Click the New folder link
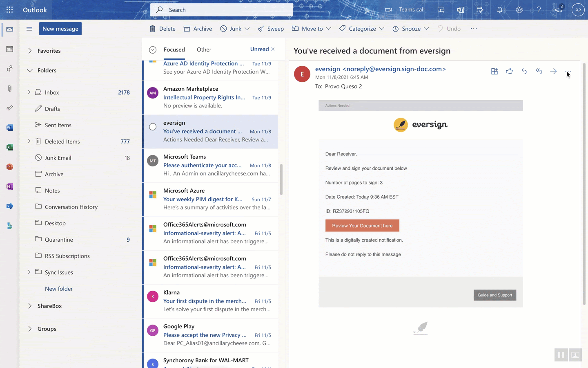Screen dimensions: 588x368 (x=59, y=289)
